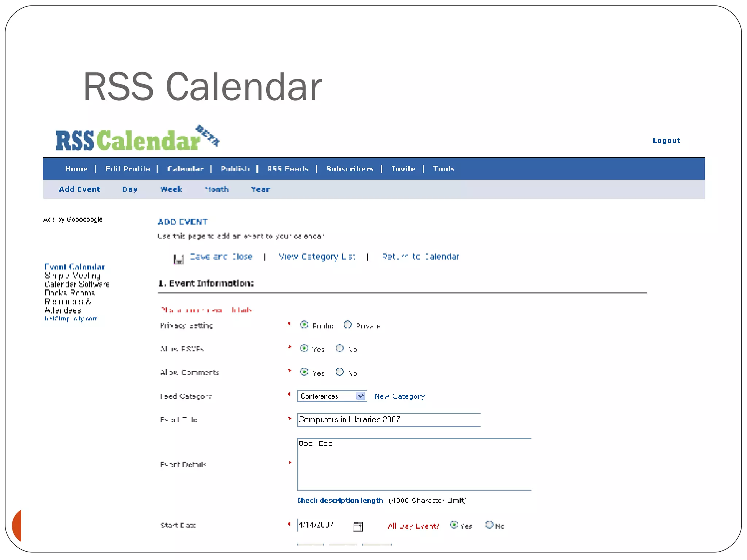Screen dimensions: 747x560
Task: Open the View Category List link
Action: click(317, 257)
